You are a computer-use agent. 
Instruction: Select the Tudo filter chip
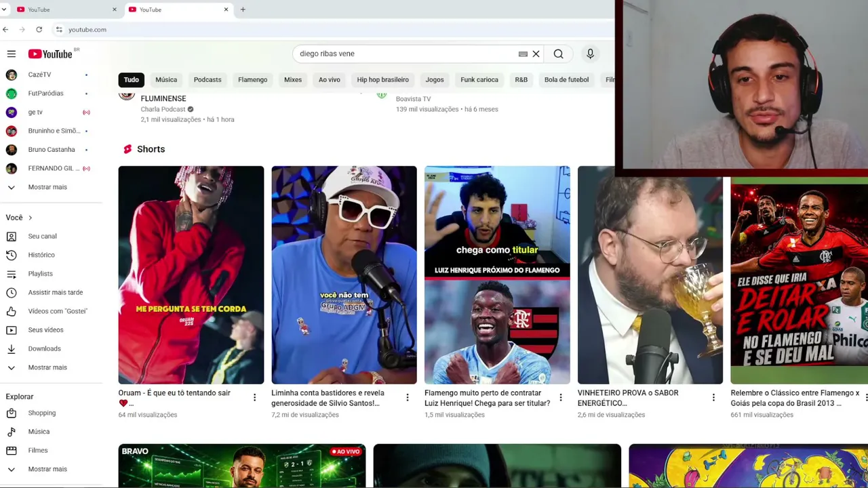132,80
